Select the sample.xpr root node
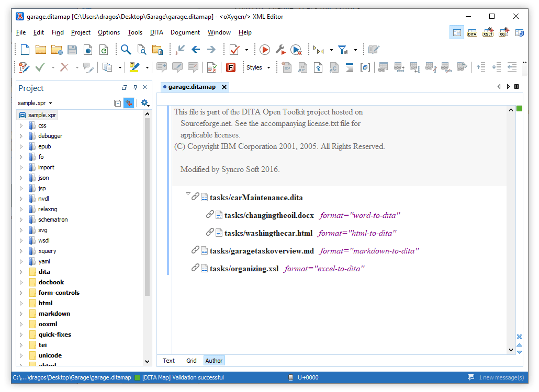The height and width of the screenshot is (392, 539). point(38,115)
